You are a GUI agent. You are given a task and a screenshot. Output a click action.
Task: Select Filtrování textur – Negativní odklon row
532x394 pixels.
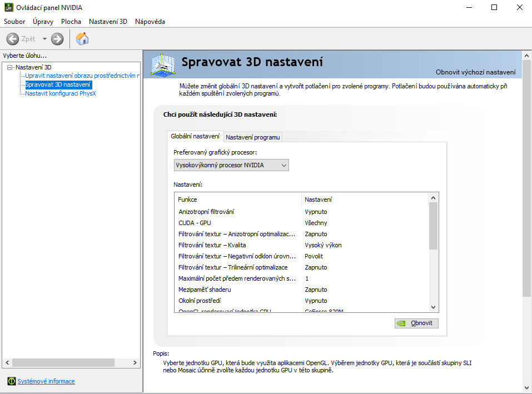coord(302,256)
